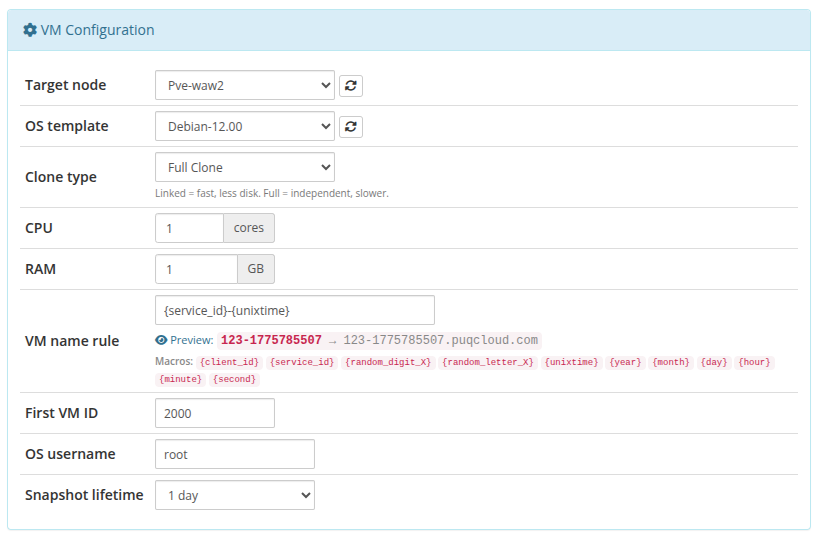This screenshot has width=822, height=539.
Task: Refresh the Target node list
Action: click(x=351, y=85)
